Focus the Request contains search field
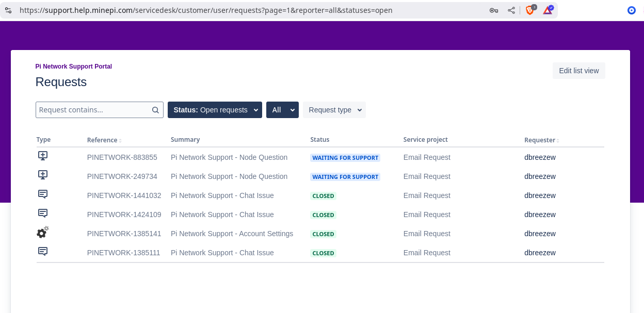Viewport: 644px width, 313px height. click(100, 110)
